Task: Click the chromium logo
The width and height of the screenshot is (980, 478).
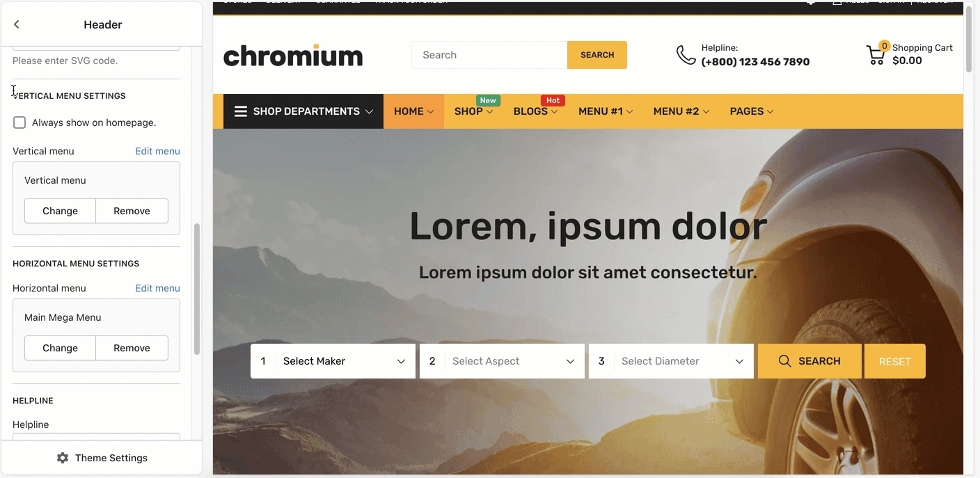Action: point(293,55)
